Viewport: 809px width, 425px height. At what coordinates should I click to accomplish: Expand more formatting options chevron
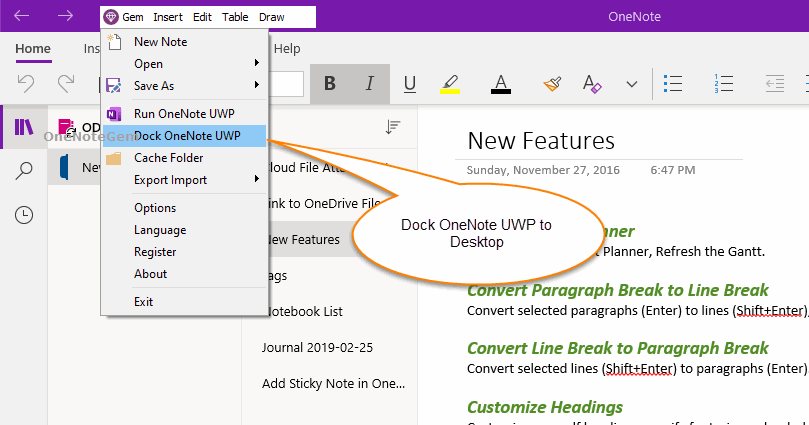632,84
